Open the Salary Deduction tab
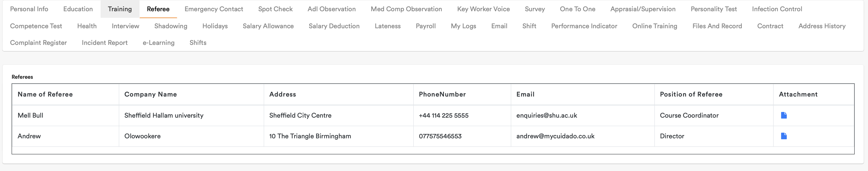The image size is (868, 171). pos(334,26)
